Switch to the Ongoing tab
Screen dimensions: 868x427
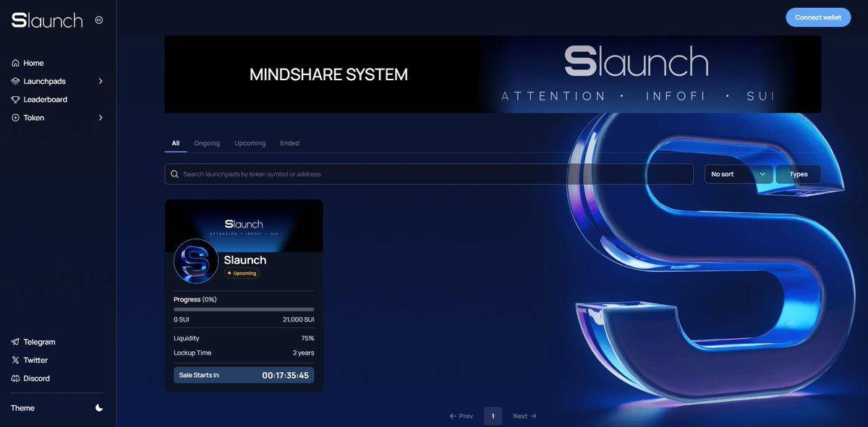(x=207, y=142)
